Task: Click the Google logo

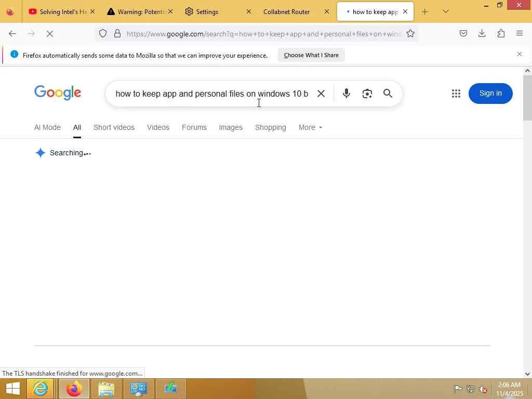Action: 58,92
